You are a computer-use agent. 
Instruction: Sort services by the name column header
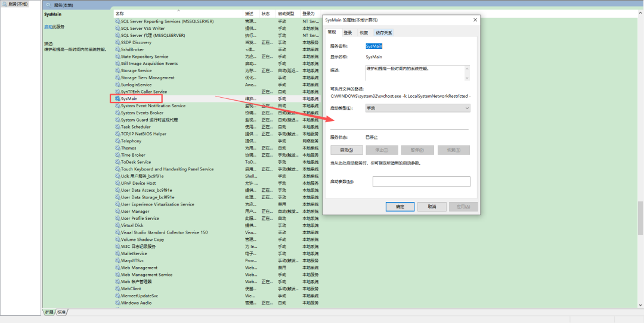(178, 14)
